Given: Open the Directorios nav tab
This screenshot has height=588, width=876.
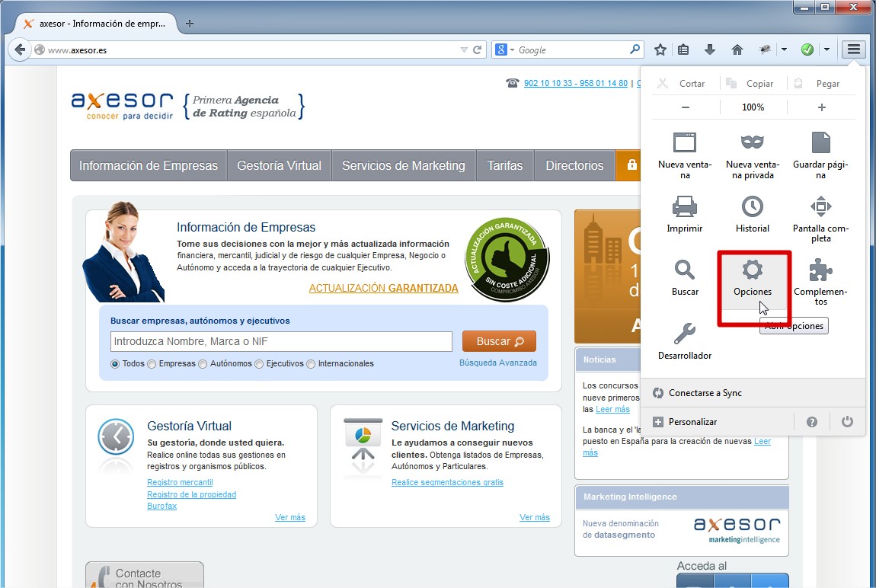Looking at the screenshot, I should pos(574,165).
